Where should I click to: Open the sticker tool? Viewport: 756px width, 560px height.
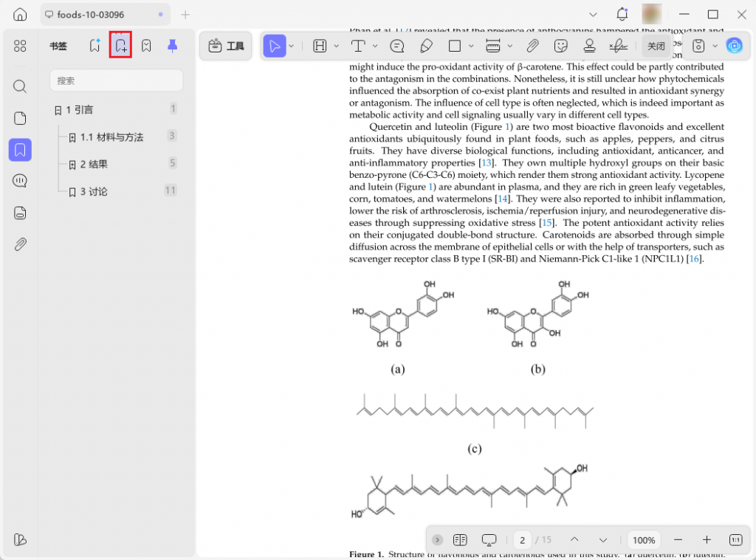pos(561,46)
